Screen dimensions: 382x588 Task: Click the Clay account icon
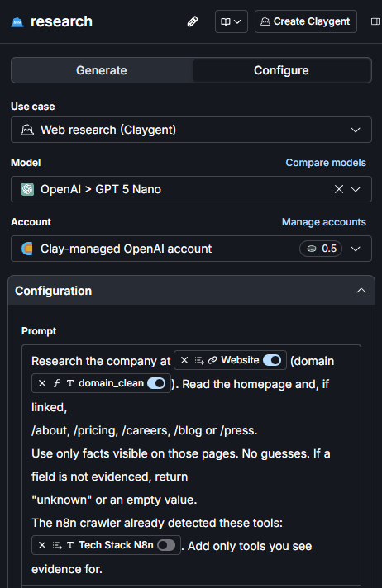27,249
